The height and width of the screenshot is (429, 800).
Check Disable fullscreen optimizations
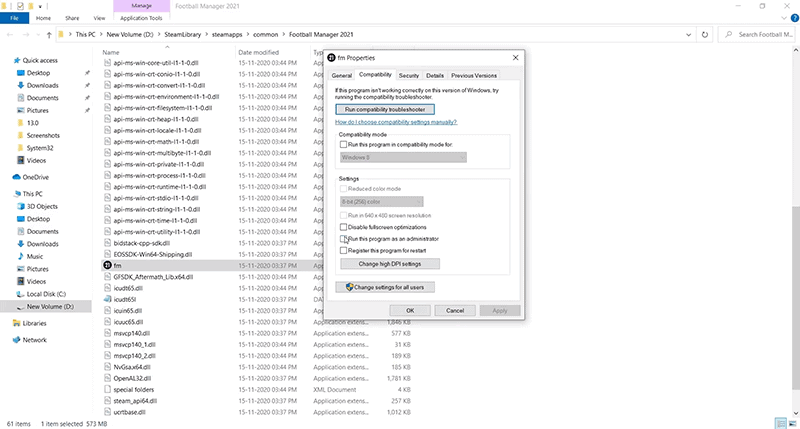(x=343, y=227)
